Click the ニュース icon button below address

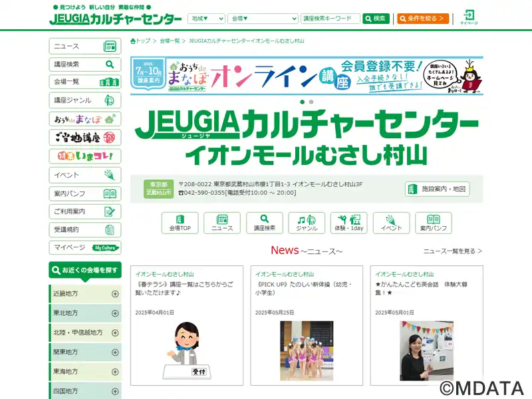[222, 223]
